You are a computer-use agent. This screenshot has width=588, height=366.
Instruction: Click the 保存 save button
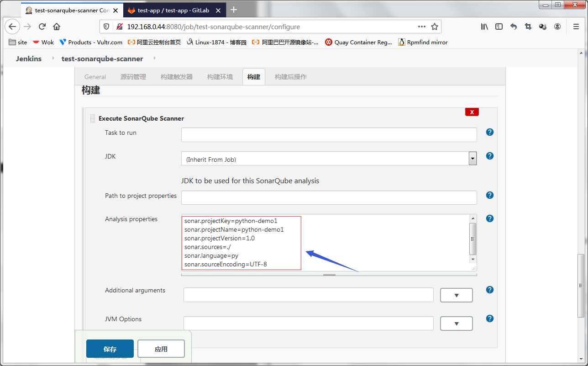point(110,349)
